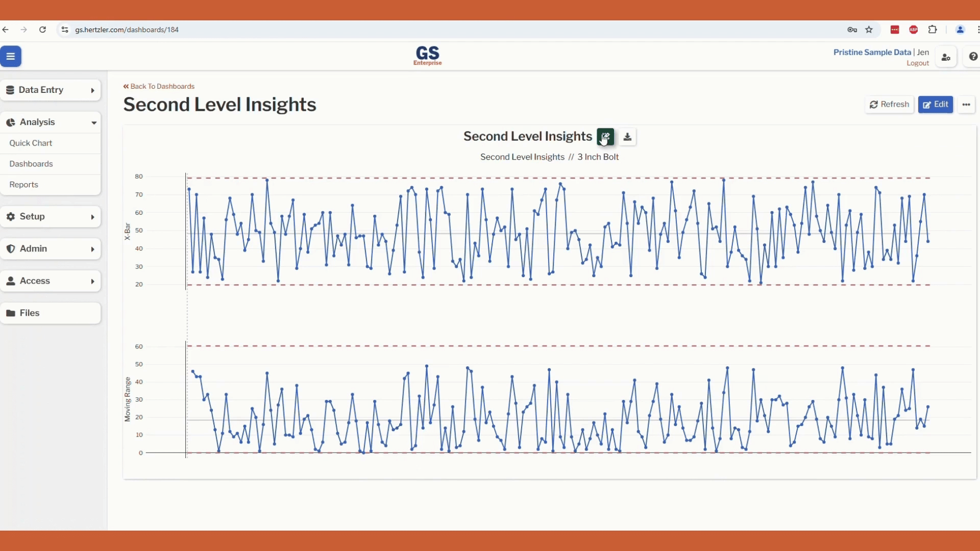Image resolution: width=980 pixels, height=551 pixels.
Task: Click the blue Edit button
Action: coord(935,105)
